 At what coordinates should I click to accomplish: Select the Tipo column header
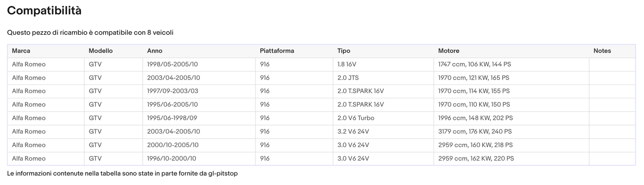coord(344,51)
